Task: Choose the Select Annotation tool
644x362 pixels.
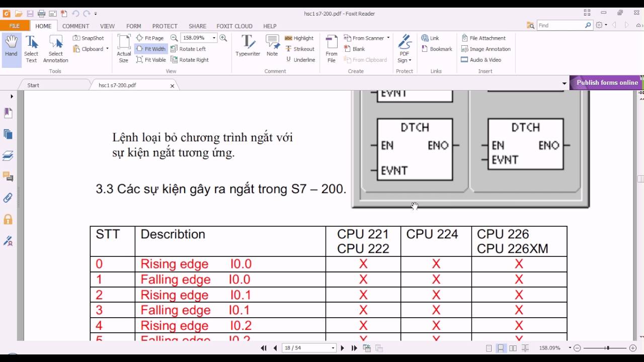Action: click(55, 49)
